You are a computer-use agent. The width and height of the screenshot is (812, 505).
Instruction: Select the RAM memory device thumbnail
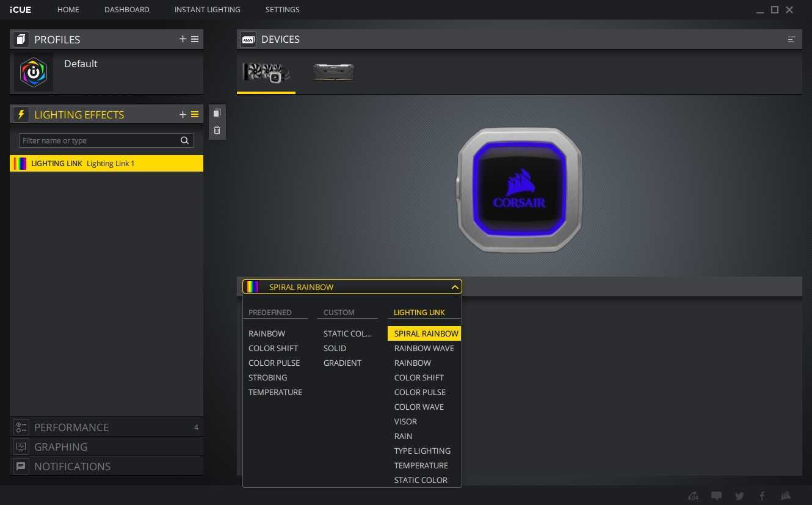pos(333,72)
